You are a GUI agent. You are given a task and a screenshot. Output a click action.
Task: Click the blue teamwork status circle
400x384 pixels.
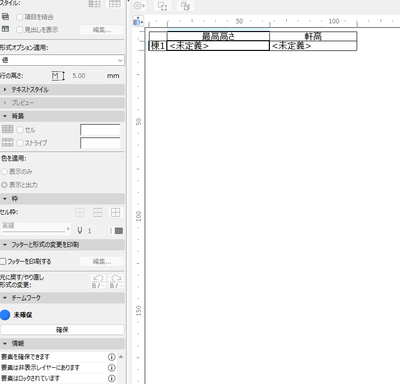click(5, 315)
